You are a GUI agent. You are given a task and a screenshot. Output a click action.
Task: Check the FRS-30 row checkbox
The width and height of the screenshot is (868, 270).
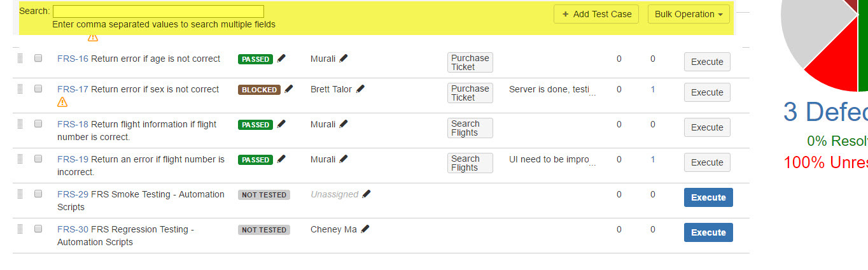coord(38,229)
